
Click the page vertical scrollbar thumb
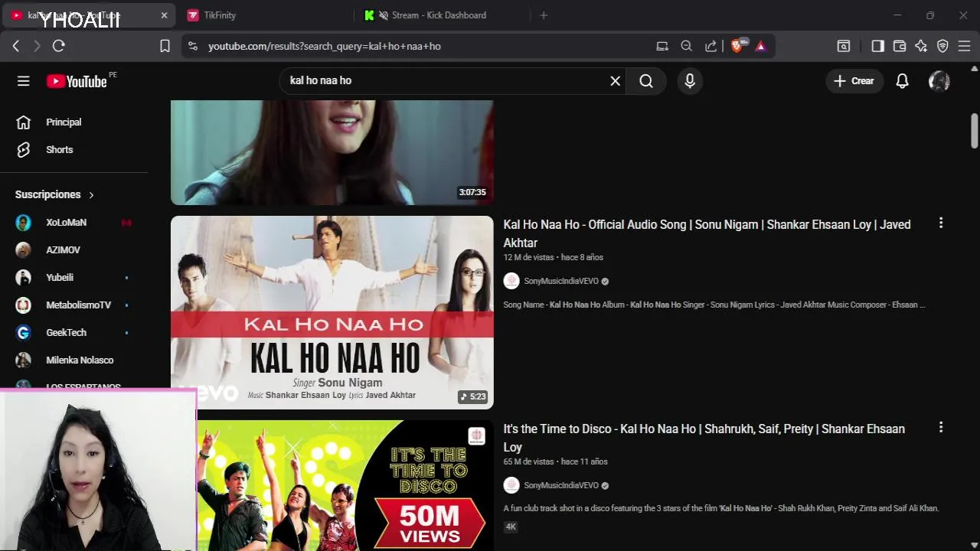tap(974, 131)
